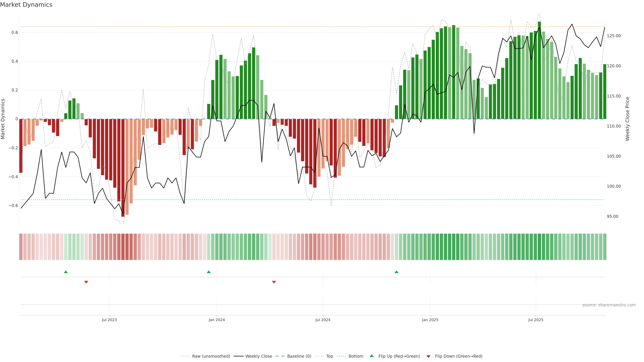The height and width of the screenshot is (362, 644).
Task: Click the Weekly Close Price axis title
Action: [x=628, y=119]
